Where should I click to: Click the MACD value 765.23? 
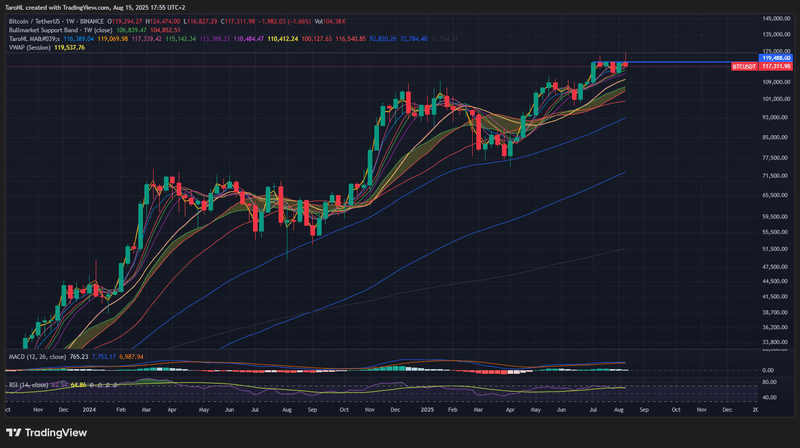pos(79,357)
